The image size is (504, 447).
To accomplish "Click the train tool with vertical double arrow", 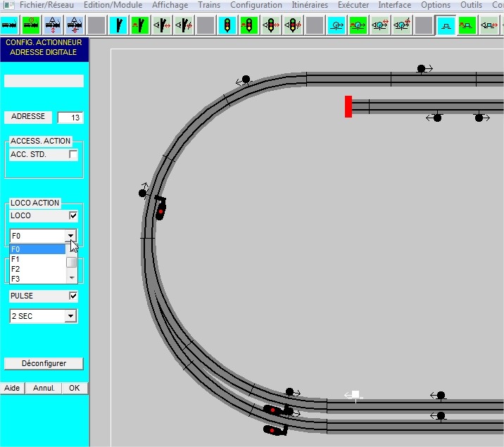I will tap(53, 25).
